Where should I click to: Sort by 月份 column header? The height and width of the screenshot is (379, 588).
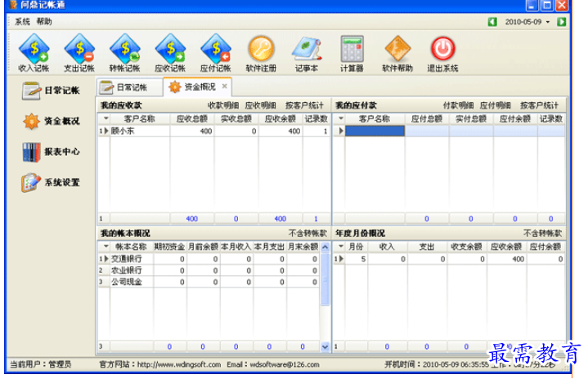pyautogui.click(x=356, y=247)
